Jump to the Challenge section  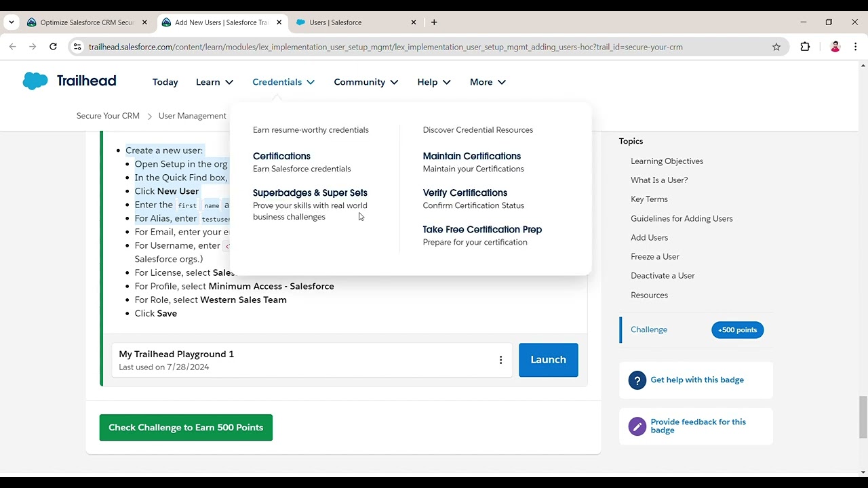(649, 330)
